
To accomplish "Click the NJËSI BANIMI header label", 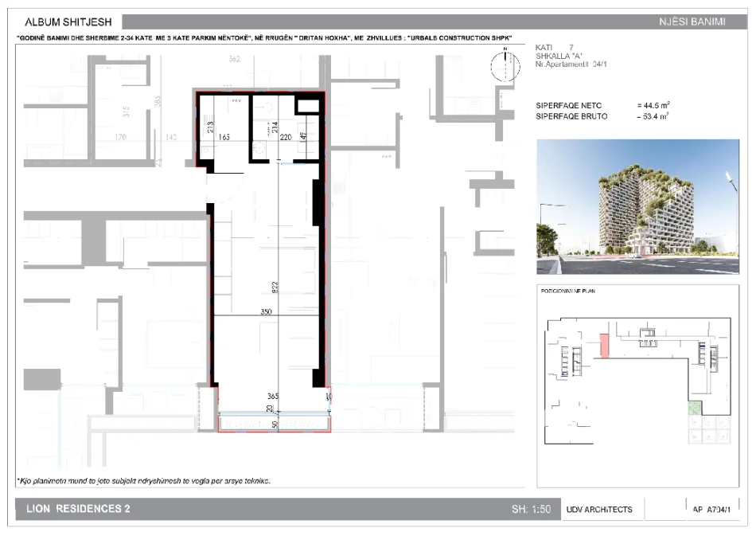I will (692, 22).
